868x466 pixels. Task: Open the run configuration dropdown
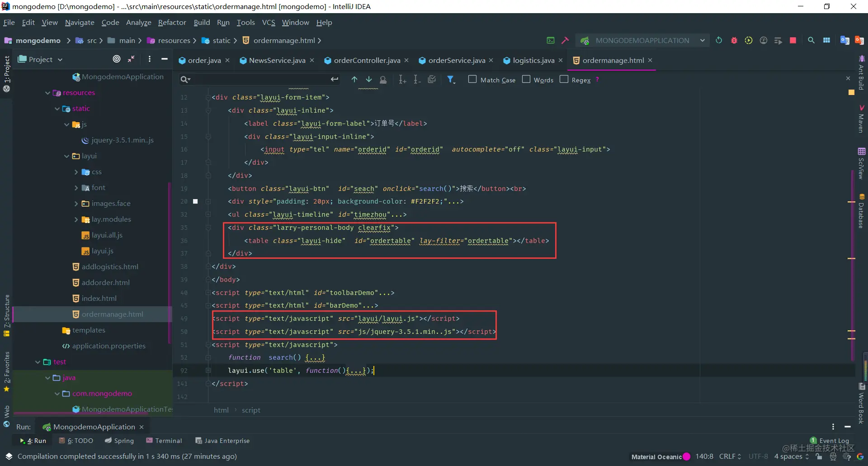(642, 40)
